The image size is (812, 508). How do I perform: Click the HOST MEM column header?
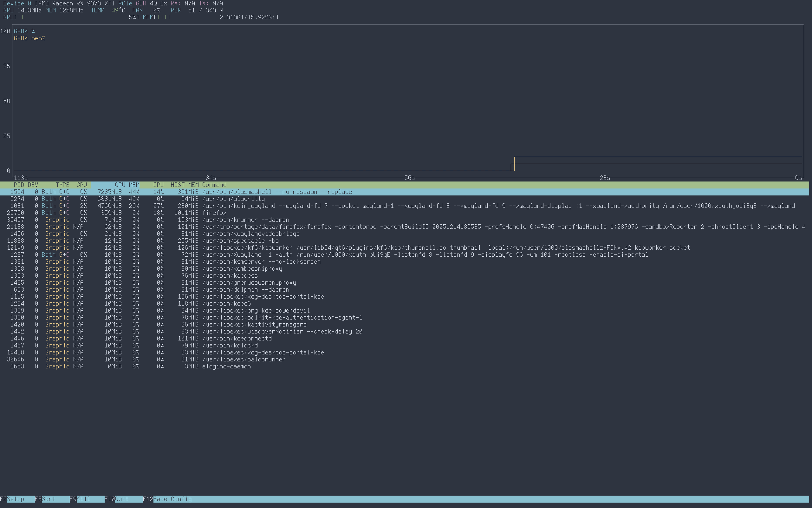184,185
